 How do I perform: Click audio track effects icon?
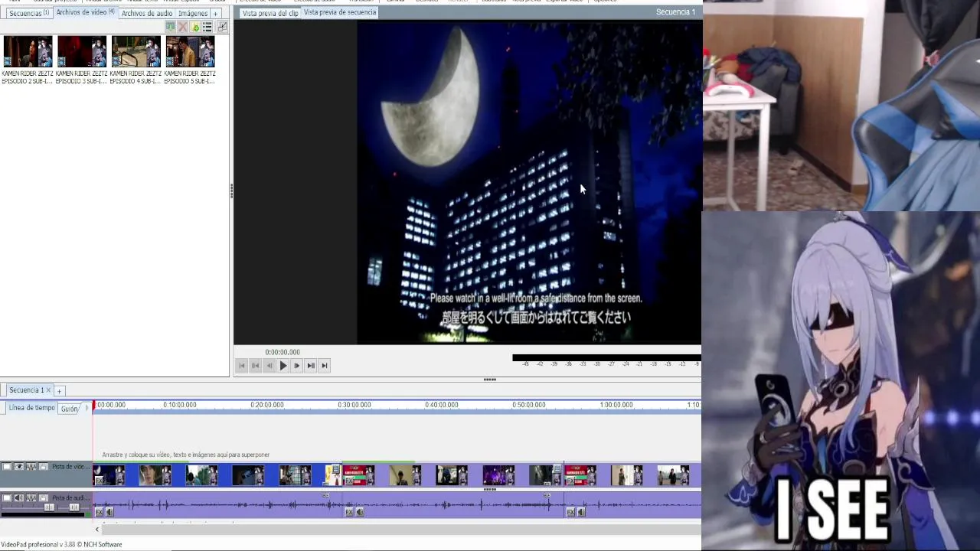(x=31, y=498)
